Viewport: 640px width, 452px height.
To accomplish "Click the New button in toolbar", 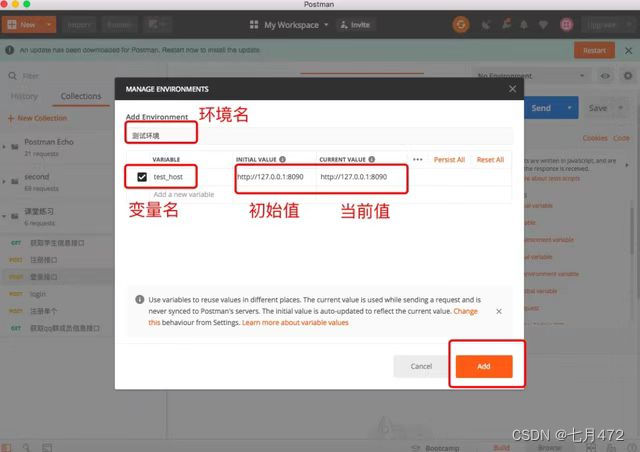I will tap(22, 25).
